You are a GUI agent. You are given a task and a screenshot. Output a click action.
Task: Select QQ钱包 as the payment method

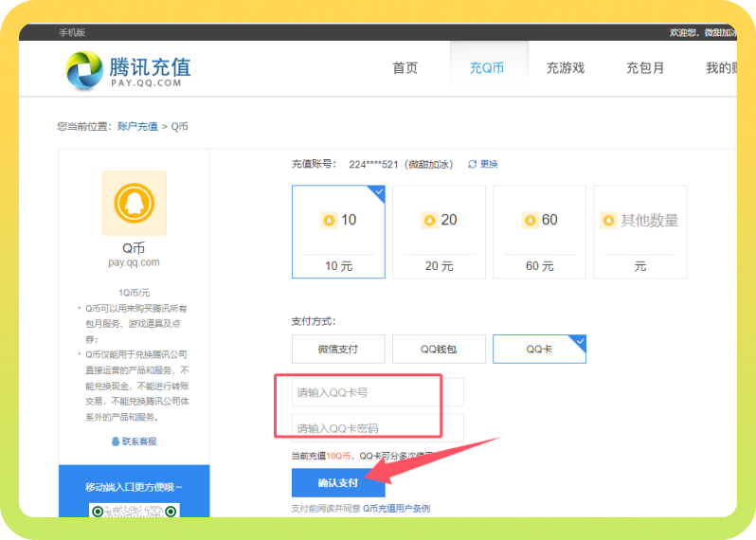[439, 349]
